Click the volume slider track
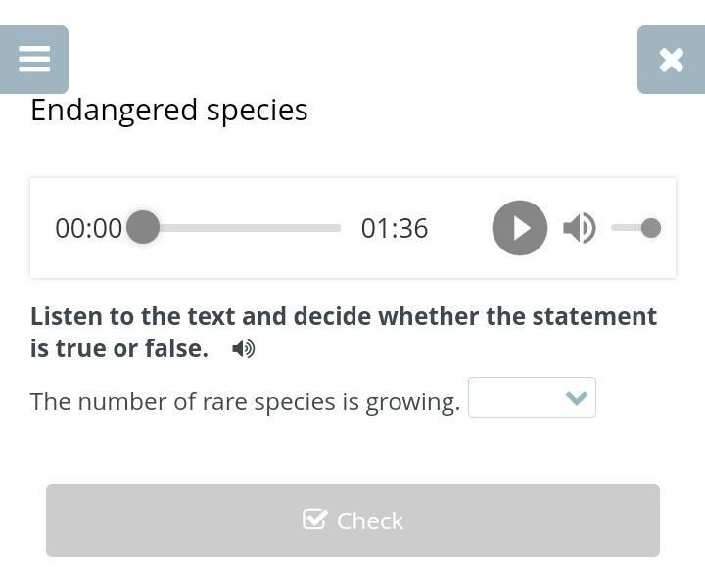 [627, 228]
